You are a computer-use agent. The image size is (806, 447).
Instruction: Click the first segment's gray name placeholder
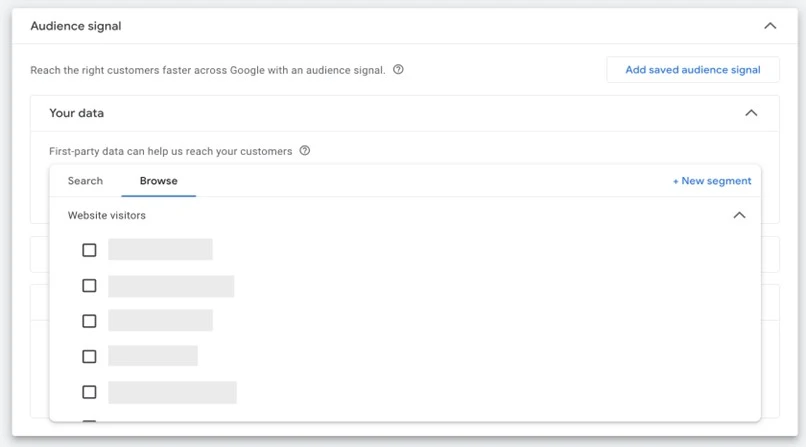pos(160,250)
